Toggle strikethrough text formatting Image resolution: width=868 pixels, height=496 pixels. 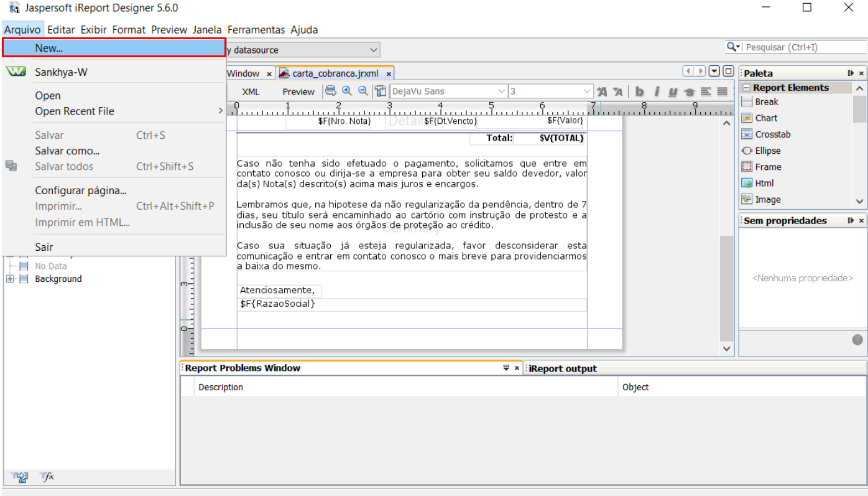pos(689,91)
